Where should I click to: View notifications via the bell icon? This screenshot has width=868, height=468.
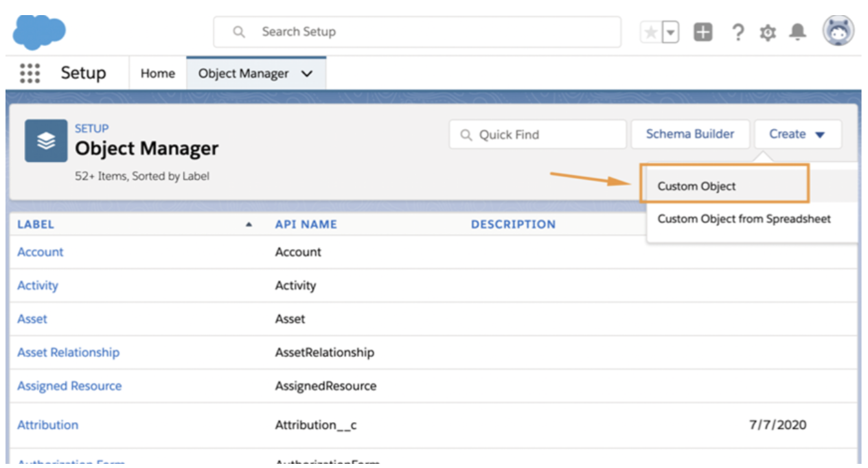coord(797,32)
